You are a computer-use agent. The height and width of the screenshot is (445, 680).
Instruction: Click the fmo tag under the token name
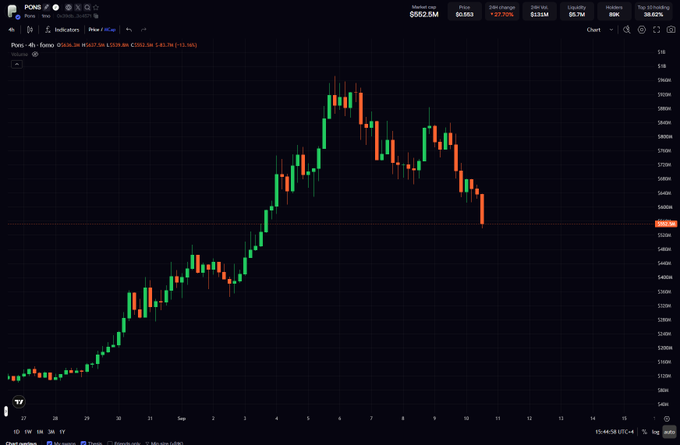(46, 16)
